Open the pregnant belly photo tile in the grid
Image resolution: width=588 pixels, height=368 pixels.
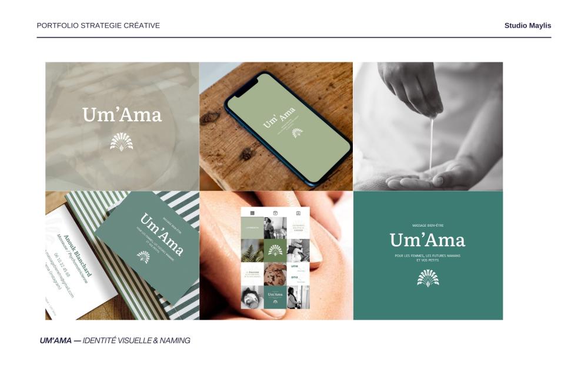[x=275, y=274]
